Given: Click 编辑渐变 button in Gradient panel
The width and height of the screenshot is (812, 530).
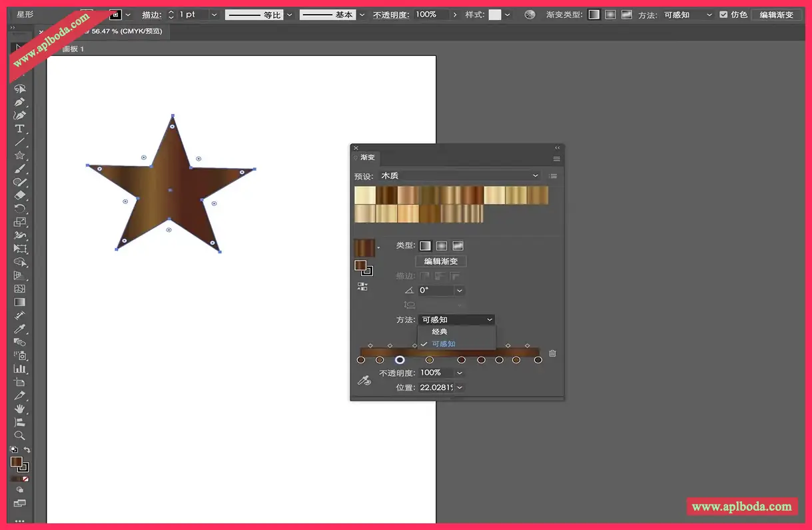Looking at the screenshot, I should point(440,261).
